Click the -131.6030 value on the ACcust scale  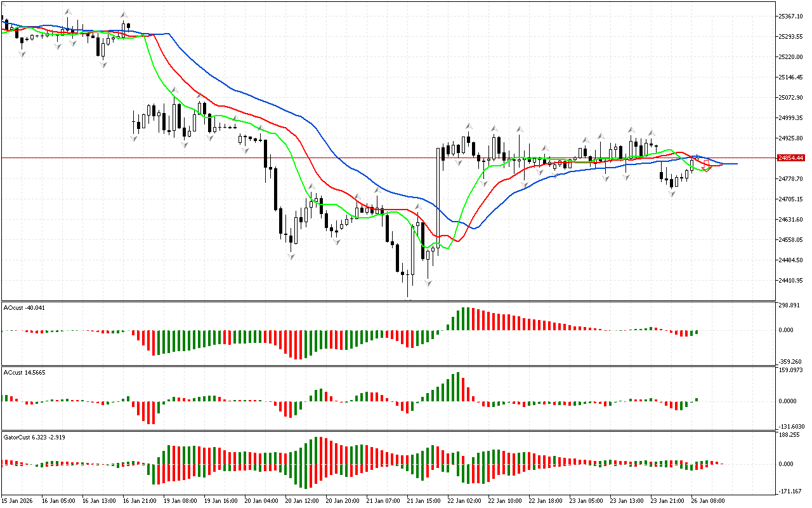tap(791, 426)
